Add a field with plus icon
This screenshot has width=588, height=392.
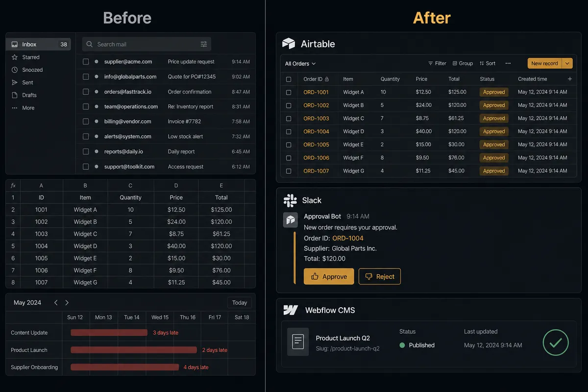point(569,79)
